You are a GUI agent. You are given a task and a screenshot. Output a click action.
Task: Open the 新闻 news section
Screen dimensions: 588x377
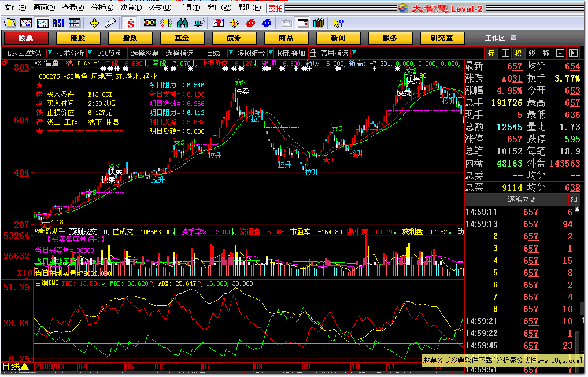coord(338,38)
